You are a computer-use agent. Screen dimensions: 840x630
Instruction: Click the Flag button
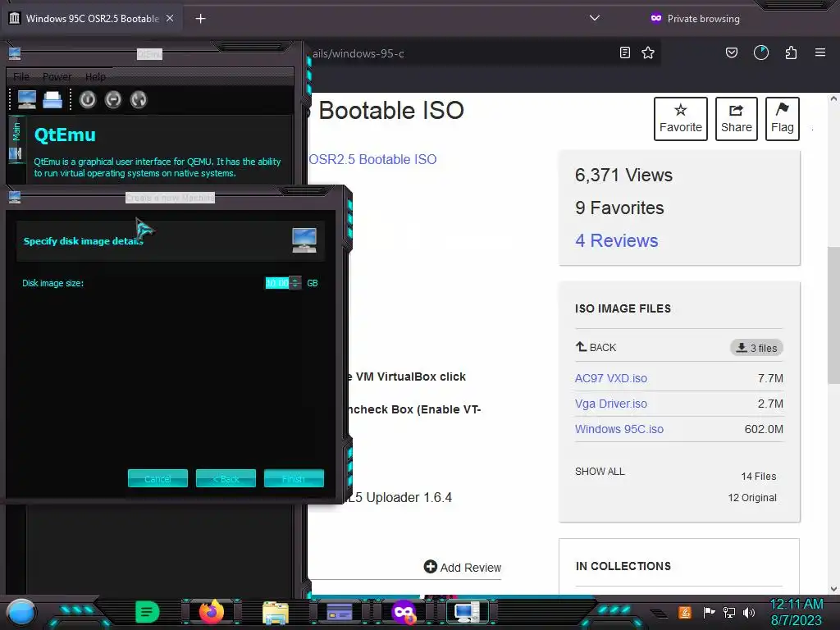click(782, 119)
